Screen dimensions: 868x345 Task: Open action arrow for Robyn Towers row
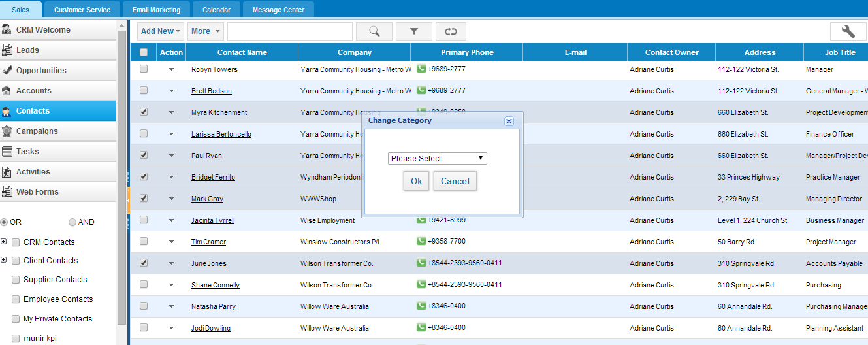(x=172, y=69)
